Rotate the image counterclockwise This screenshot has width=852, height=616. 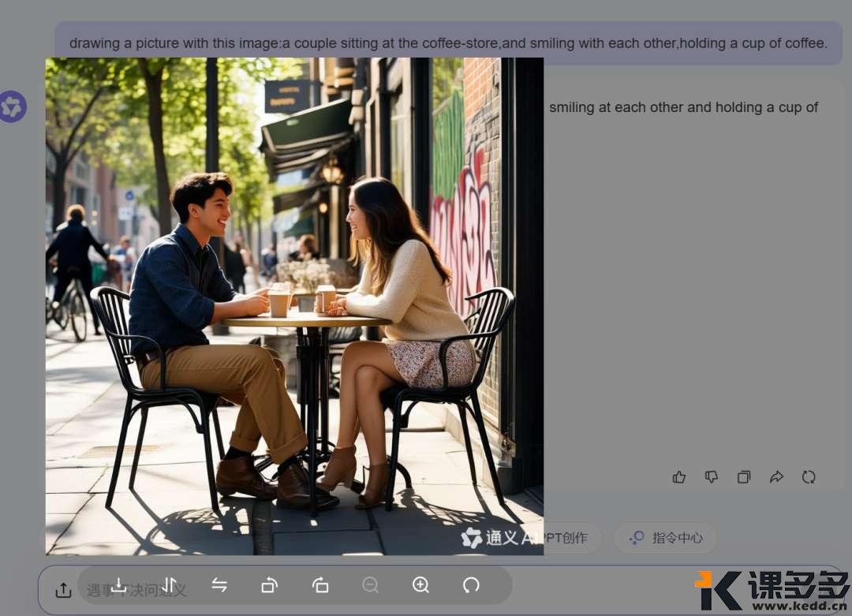click(x=320, y=584)
